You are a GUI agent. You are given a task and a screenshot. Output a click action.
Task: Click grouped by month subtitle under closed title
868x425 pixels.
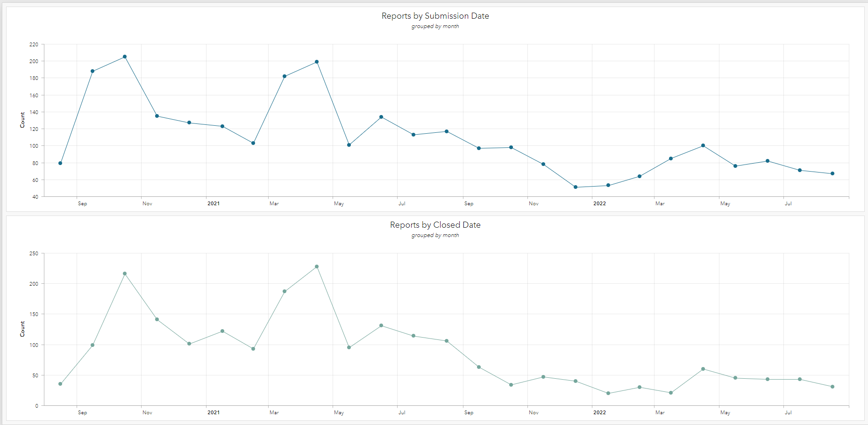(435, 235)
